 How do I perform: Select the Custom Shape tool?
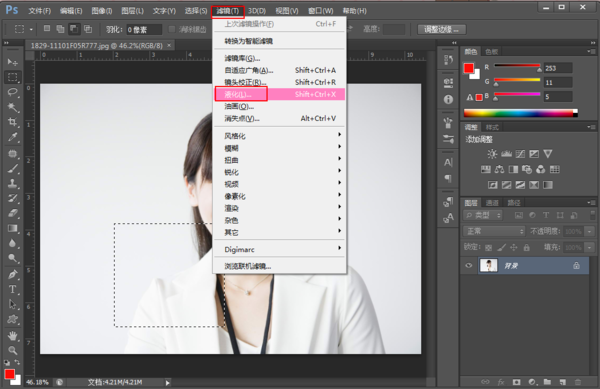click(x=12, y=319)
